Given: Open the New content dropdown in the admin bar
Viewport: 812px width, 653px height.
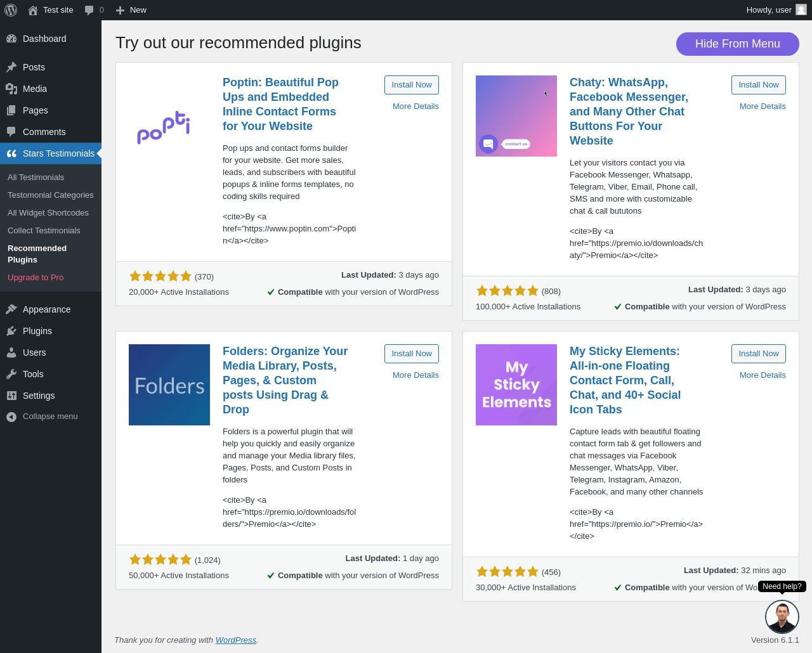Looking at the screenshot, I should point(131,10).
